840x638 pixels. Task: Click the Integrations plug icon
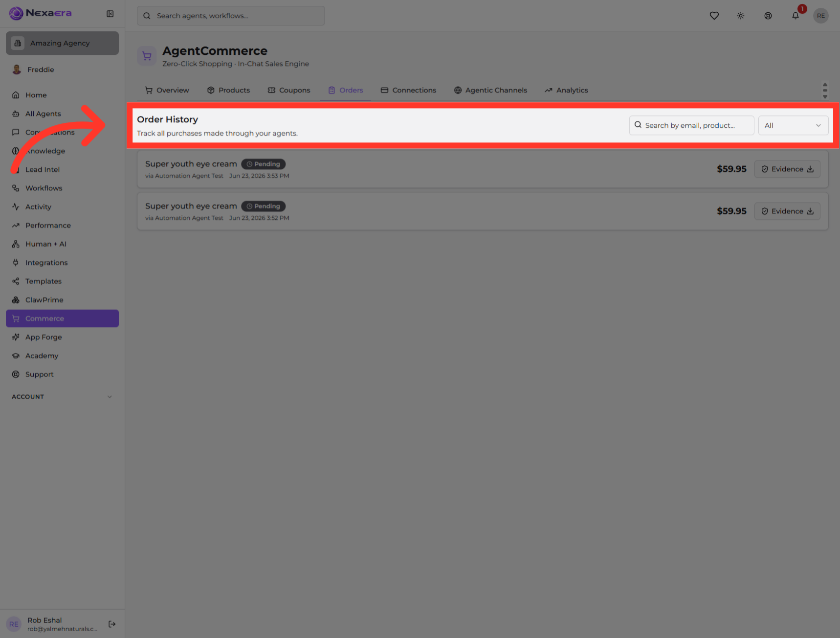[16, 262]
